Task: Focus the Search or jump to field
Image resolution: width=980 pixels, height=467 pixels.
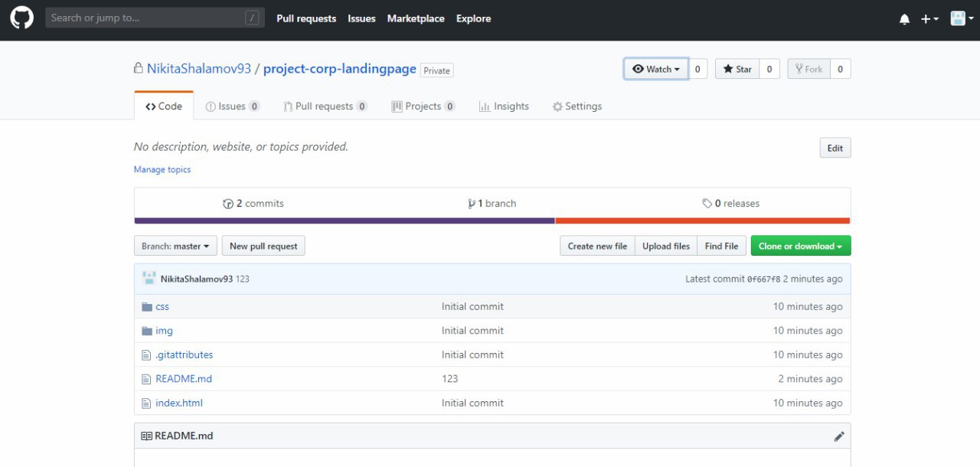Action: click(x=155, y=18)
